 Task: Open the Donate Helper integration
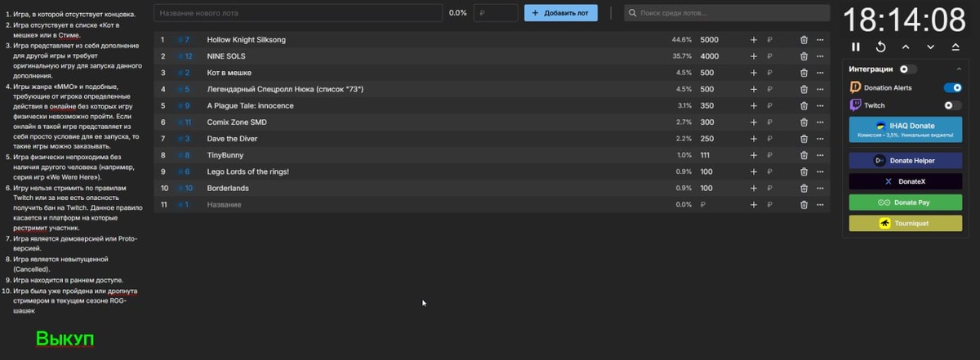[x=905, y=160]
